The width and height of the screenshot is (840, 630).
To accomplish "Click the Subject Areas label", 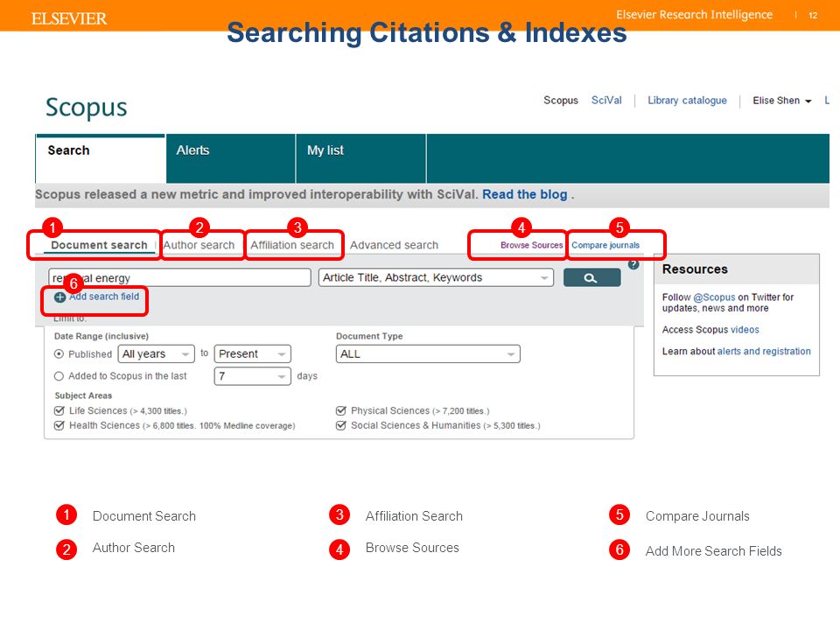I will click(83, 395).
